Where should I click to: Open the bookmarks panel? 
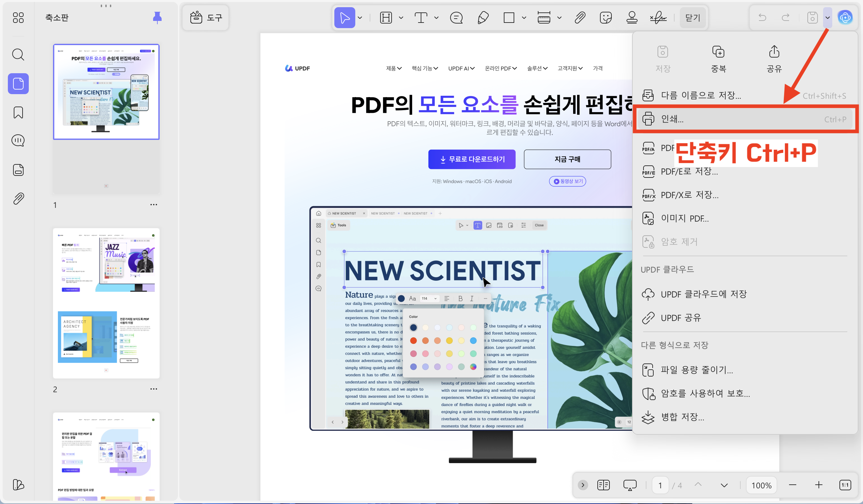tap(18, 112)
